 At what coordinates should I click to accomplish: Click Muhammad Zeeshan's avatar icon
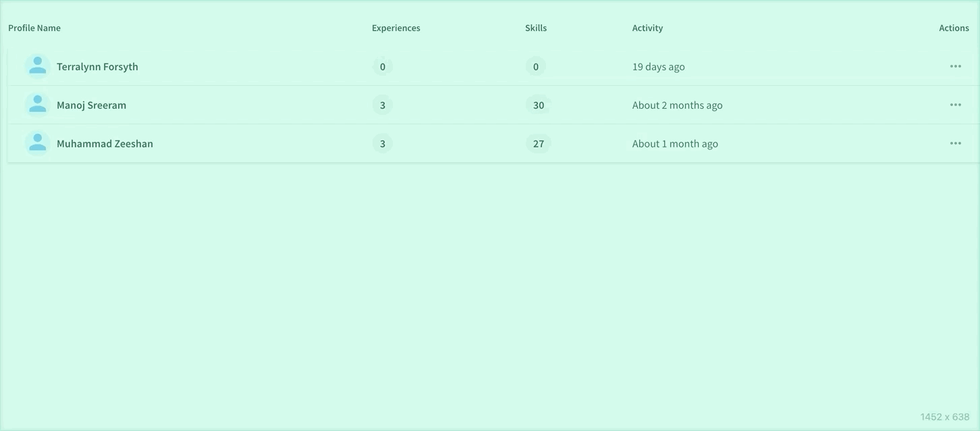38,143
